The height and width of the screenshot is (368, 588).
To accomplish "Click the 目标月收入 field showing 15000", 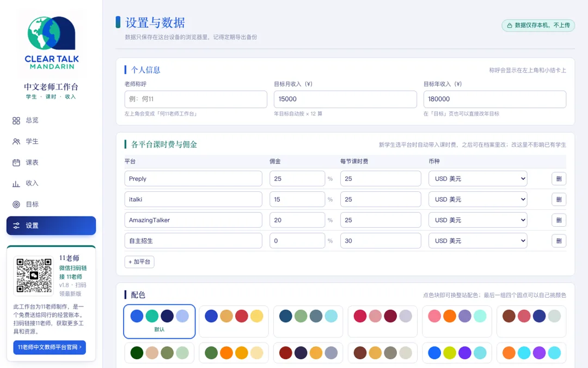I will coord(345,99).
